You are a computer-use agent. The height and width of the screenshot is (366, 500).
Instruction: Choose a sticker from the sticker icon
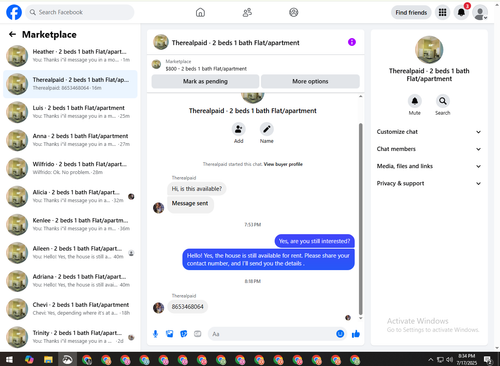[x=184, y=334]
